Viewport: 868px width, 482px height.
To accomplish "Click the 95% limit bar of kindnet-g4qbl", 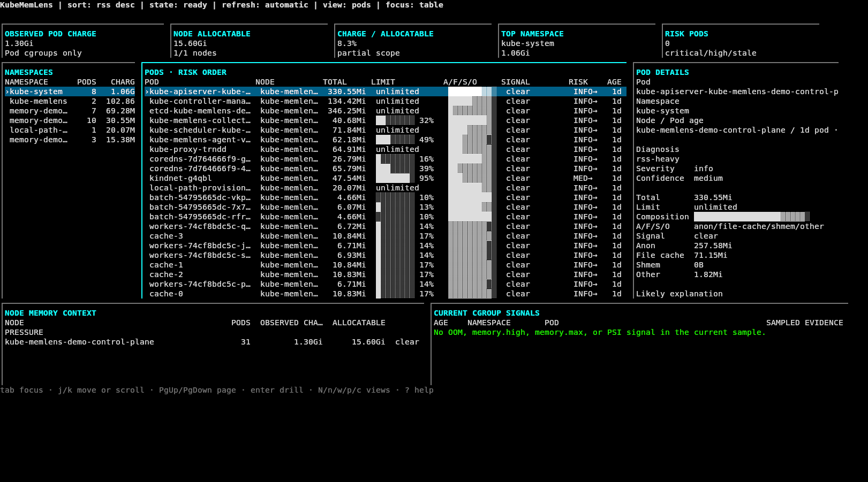I will pyautogui.click(x=395, y=178).
